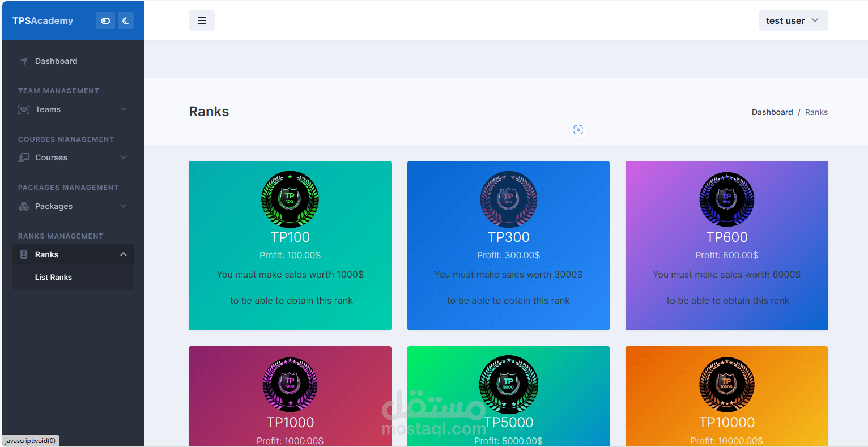Click the TP300 badge icon
Screen dimensions: 868x447
tap(509, 199)
